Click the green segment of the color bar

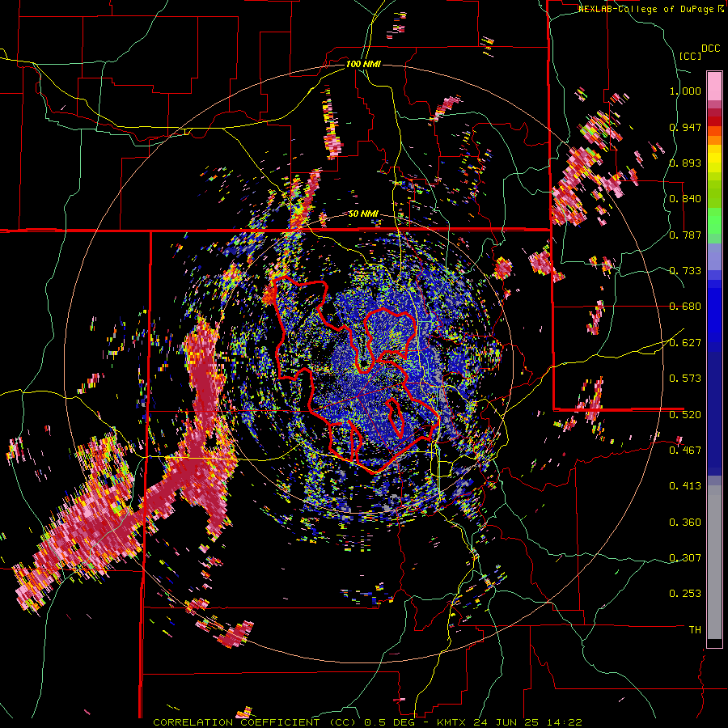click(714, 221)
